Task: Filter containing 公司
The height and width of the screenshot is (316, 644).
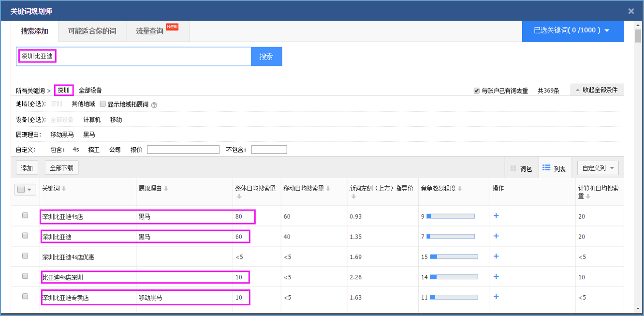Action: [115, 150]
